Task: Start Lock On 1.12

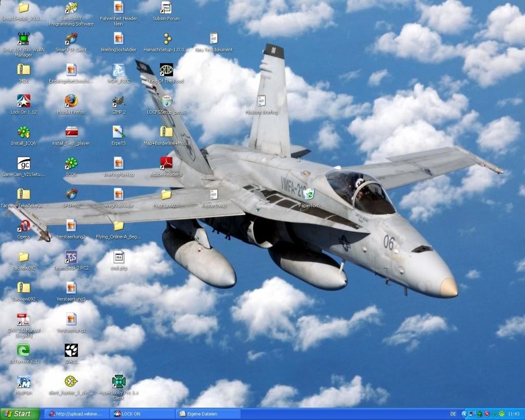Action: click(23, 101)
